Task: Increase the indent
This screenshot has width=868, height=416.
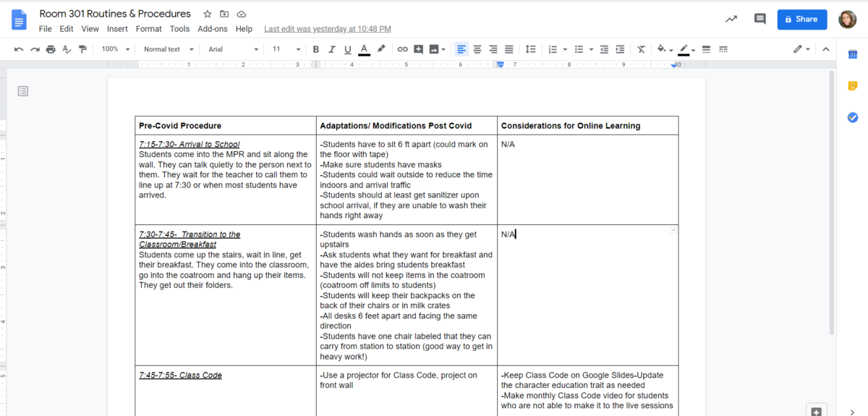Action: tap(620, 49)
